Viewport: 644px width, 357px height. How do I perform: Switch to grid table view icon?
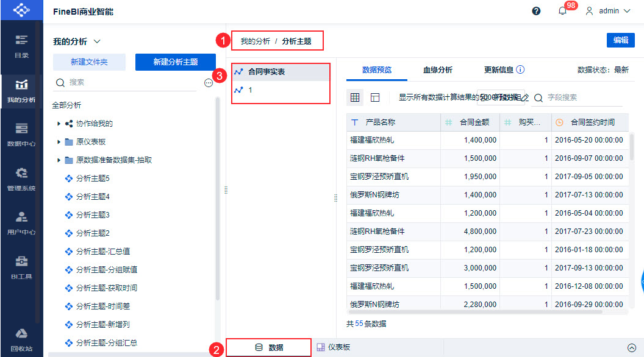pyautogui.click(x=355, y=97)
